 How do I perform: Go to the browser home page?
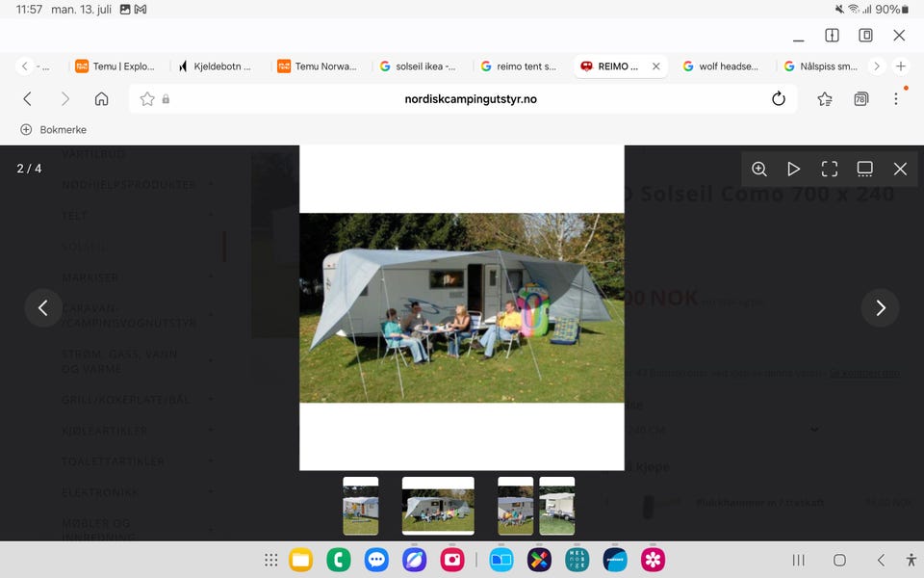click(x=101, y=99)
